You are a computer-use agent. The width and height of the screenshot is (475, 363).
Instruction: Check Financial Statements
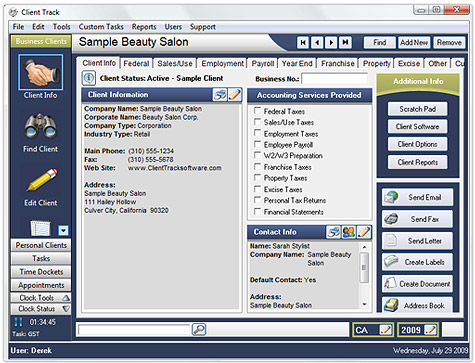[x=257, y=211]
